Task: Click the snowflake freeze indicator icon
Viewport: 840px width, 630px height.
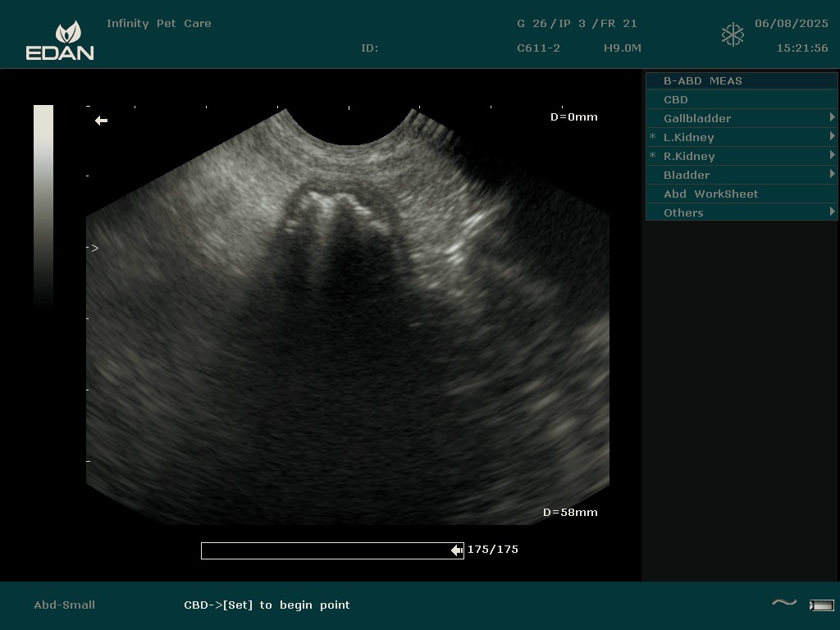Action: point(733,35)
